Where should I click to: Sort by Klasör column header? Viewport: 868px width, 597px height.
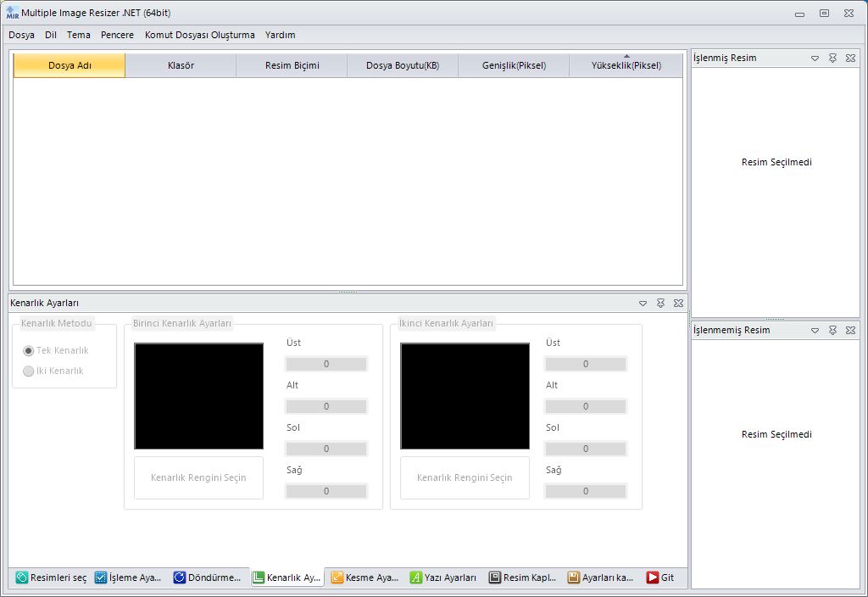click(181, 65)
